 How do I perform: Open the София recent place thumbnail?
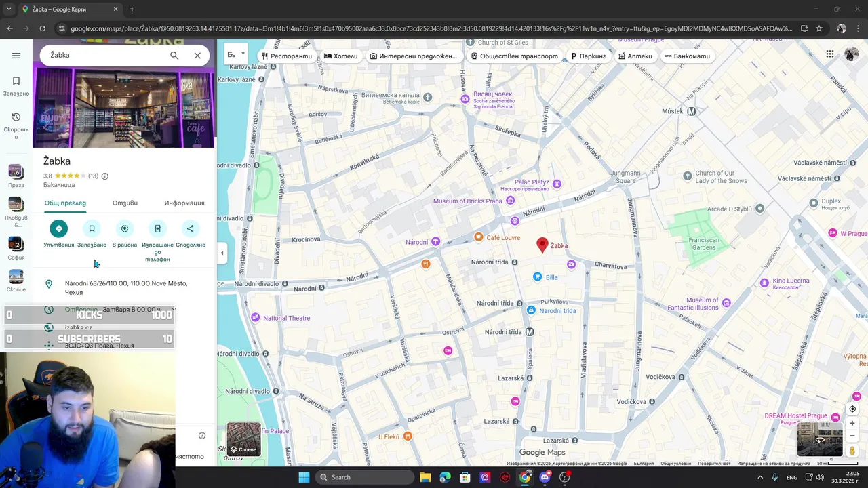coord(16,244)
